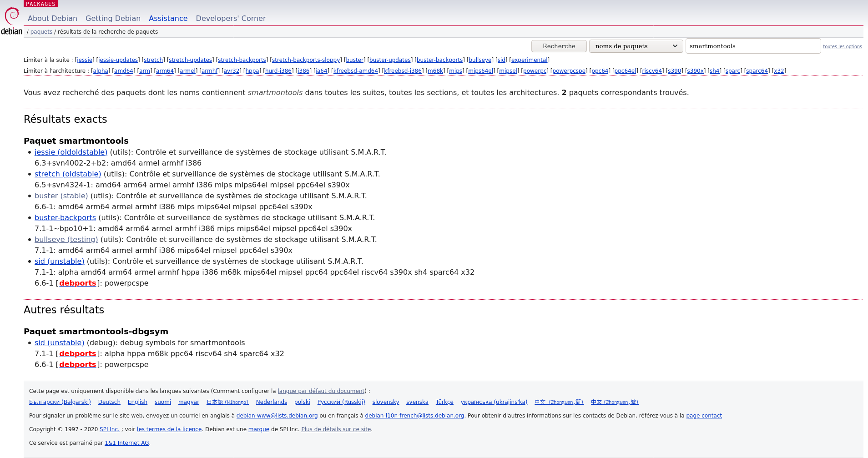The image size is (868, 458).
Task: Limit architecture to mips64el
Action: coord(481,71)
